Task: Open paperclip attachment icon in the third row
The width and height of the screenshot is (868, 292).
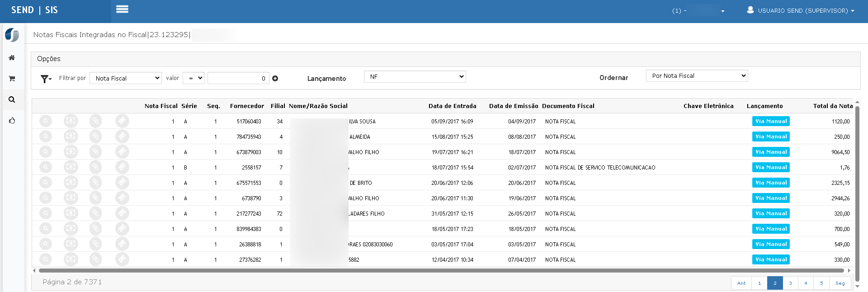Action: [95, 152]
